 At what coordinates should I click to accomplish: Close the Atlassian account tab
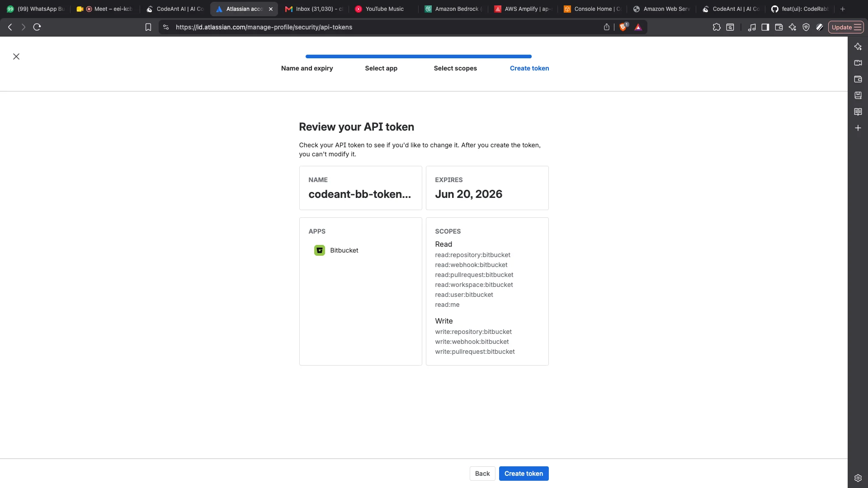(271, 9)
